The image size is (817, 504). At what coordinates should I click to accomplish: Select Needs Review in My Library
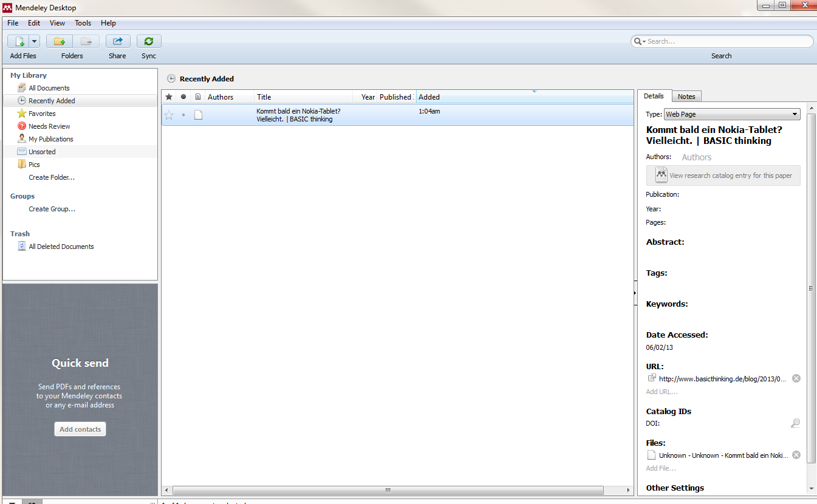pyautogui.click(x=49, y=126)
